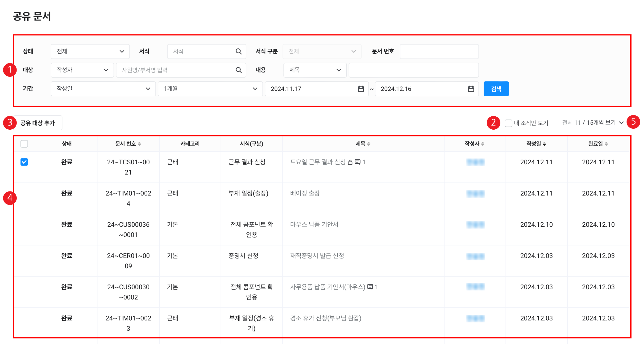
Task: Sort table by 제목 column arrows
Action: 369,144
